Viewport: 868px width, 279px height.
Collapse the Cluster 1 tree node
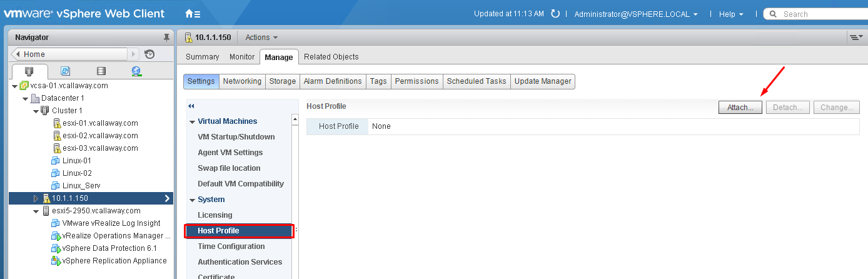point(36,111)
